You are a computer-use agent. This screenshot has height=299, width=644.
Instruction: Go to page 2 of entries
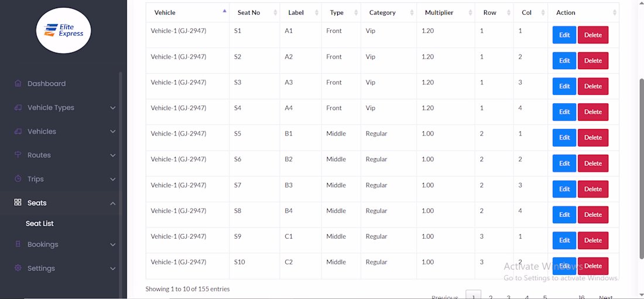(x=491, y=297)
